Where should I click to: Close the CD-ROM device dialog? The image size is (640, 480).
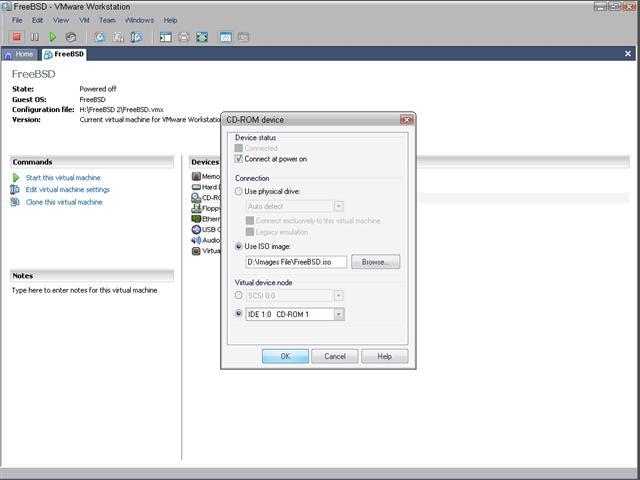click(406, 120)
